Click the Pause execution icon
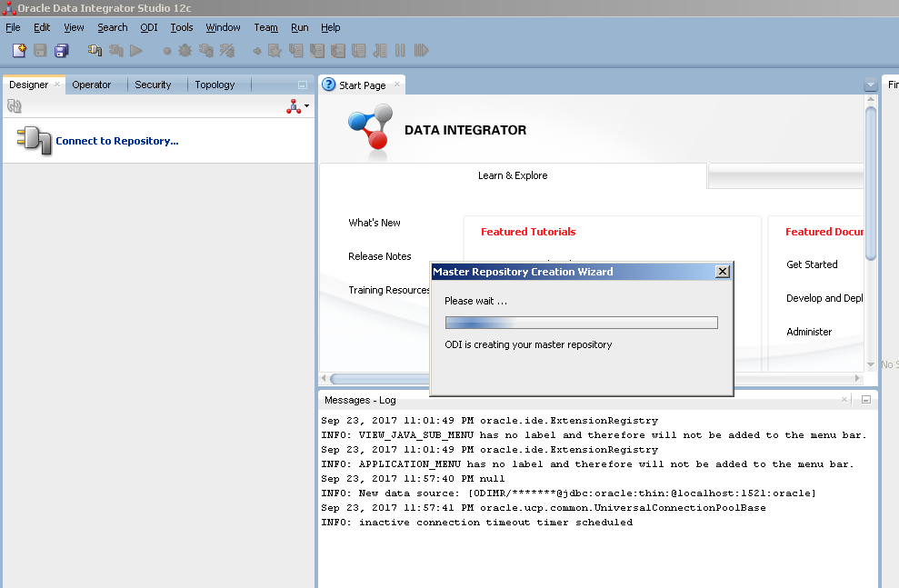The width and height of the screenshot is (899, 588). click(x=400, y=50)
